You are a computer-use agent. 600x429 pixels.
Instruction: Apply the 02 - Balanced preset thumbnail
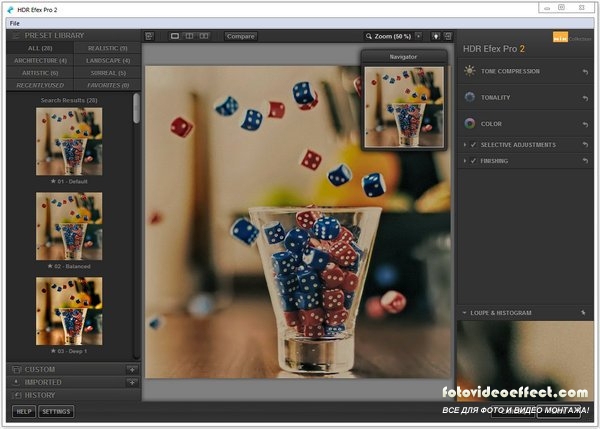(x=69, y=226)
